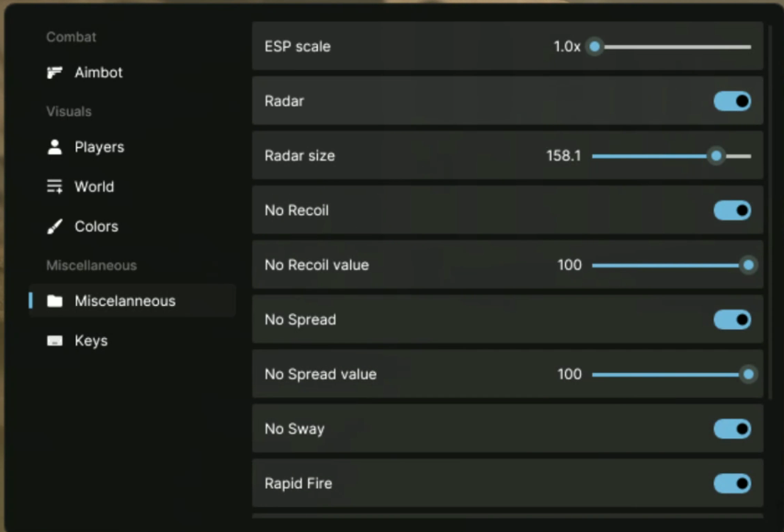
Task: Click the No Recoil value slider handle
Action: (748, 266)
